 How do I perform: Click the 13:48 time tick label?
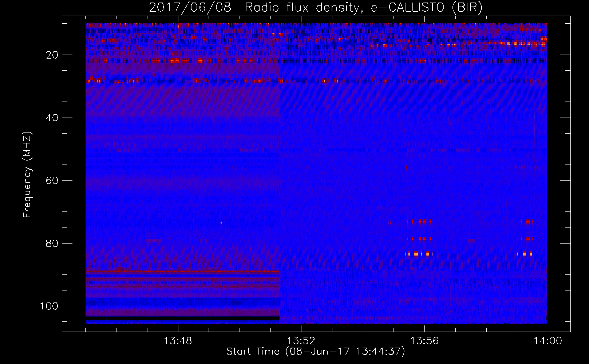coord(178,341)
